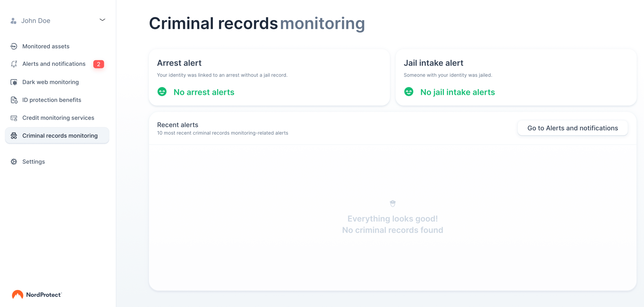Click the Monitored assets key icon
This screenshot has height=307, width=644.
[14, 46]
